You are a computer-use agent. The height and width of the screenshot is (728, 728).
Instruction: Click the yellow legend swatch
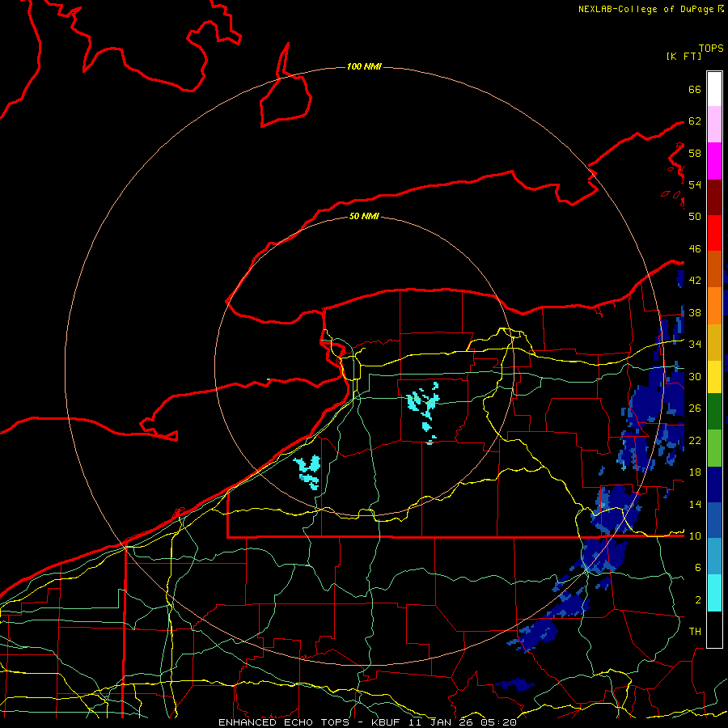714,376
